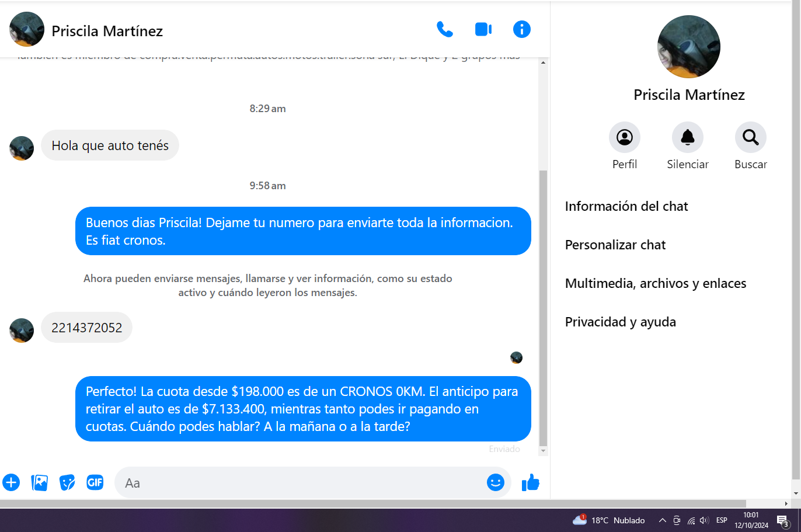Viewport: 801px width, 532px height.
Task: Click avatar beside the 2214372052 message
Action: [22, 331]
